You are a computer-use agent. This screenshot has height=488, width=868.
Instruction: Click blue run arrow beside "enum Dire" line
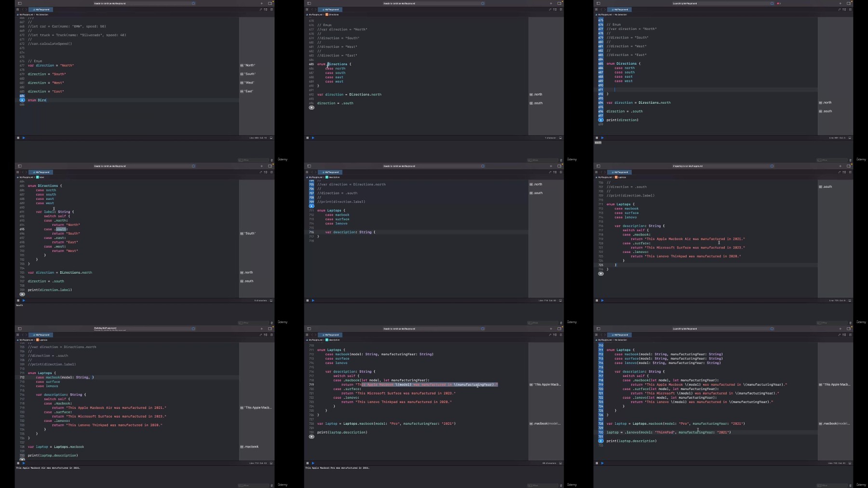coord(22,100)
